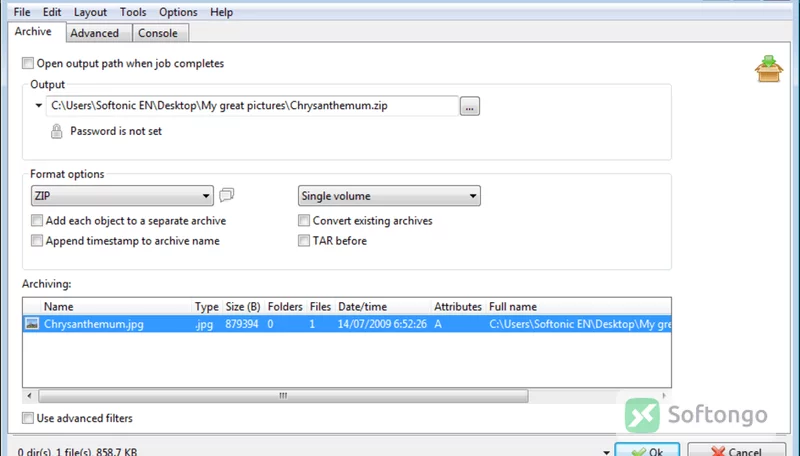800x456 pixels.
Task: Click the browse output path ellipsis button
Action: [469, 106]
